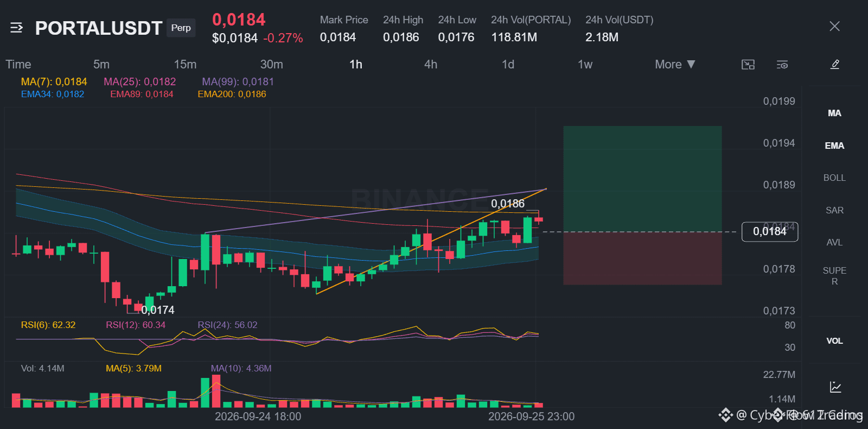The height and width of the screenshot is (429, 868).
Task: Open the chart indicator settings icon
Action: pyautogui.click(x=782, y=65)
